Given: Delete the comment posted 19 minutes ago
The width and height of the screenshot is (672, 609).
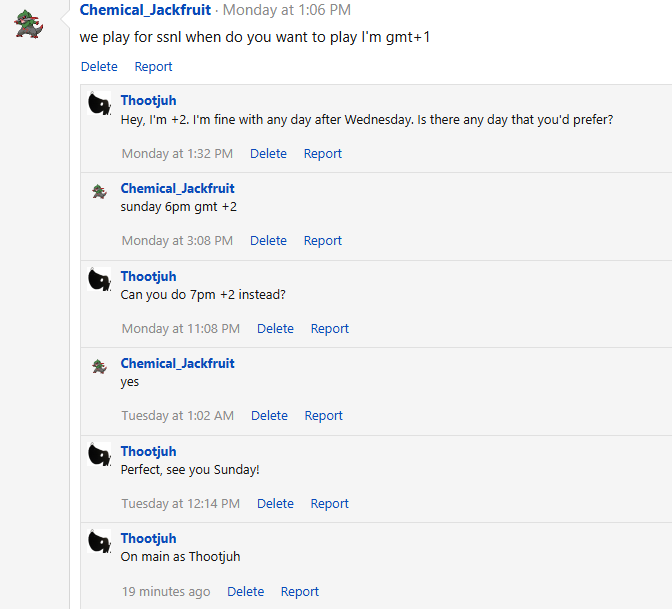Looking at the screenshot, I should tap(245, 592).
